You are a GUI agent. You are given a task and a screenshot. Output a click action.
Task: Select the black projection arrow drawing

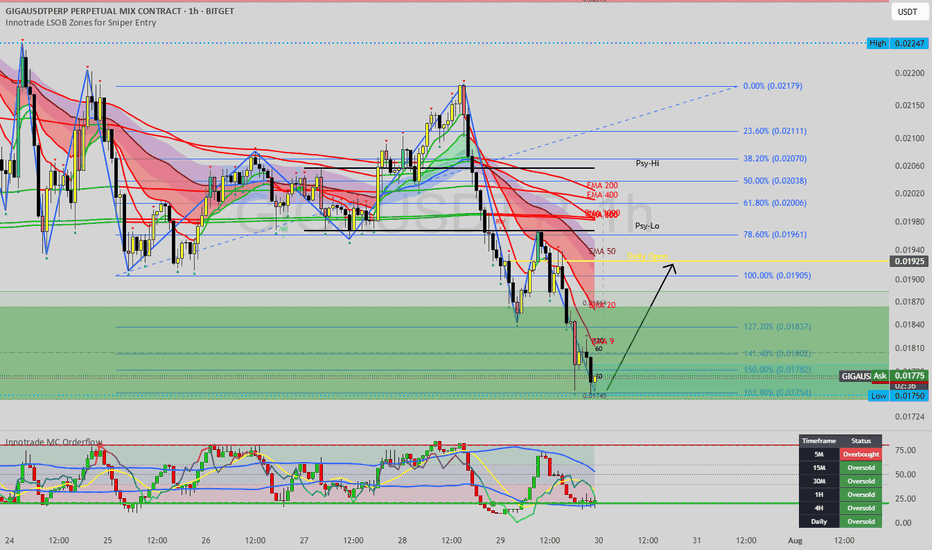pyautogui.click(x=641, y=325)
